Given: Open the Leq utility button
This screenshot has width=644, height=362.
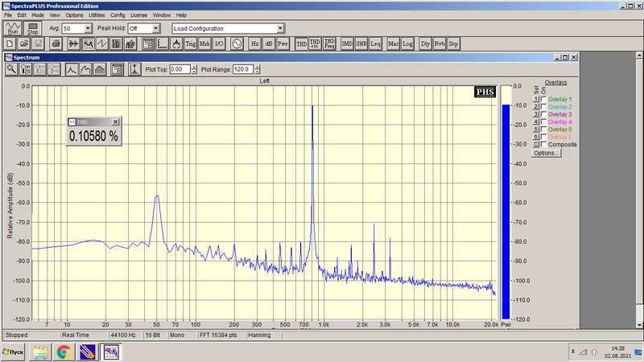Looking at the screenshot, I should click(375, 43).
